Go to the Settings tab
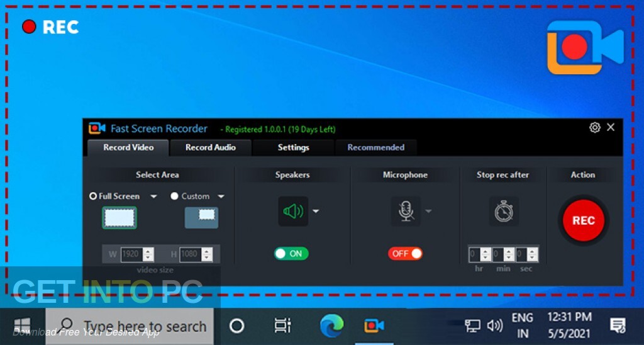The height and width of the screenshot is (345, 644). [293, 147]
